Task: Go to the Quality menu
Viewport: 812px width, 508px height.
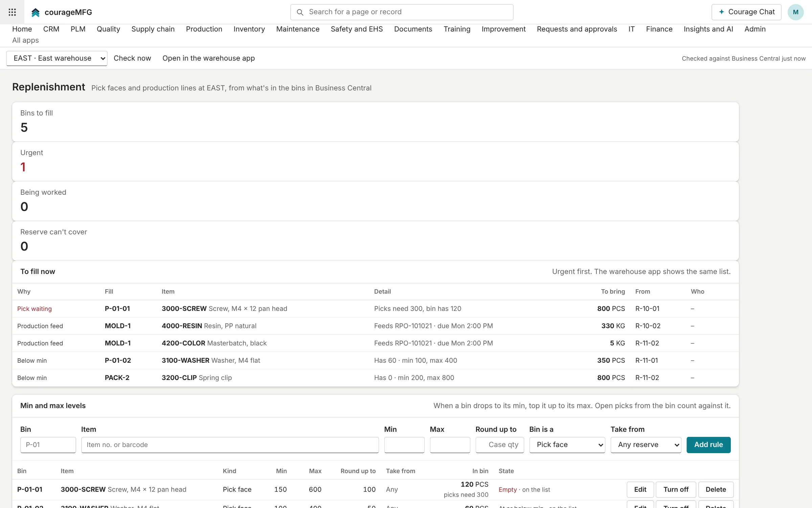Action: pos(108,29)
